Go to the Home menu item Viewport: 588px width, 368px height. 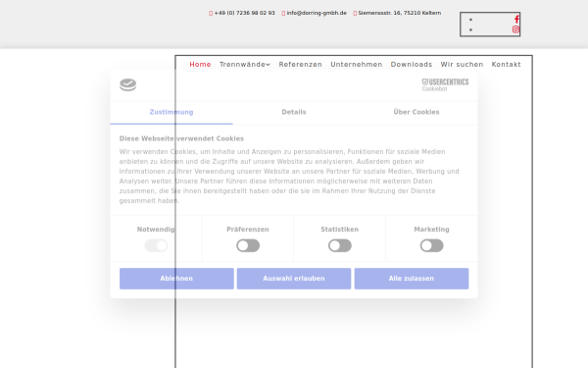[200, 65]
